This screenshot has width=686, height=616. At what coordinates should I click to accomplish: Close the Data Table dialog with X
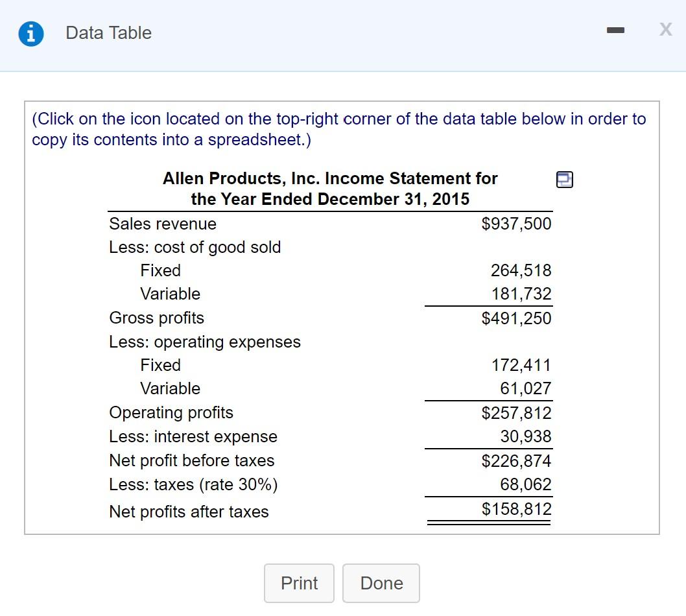click(x=665, y=29)
